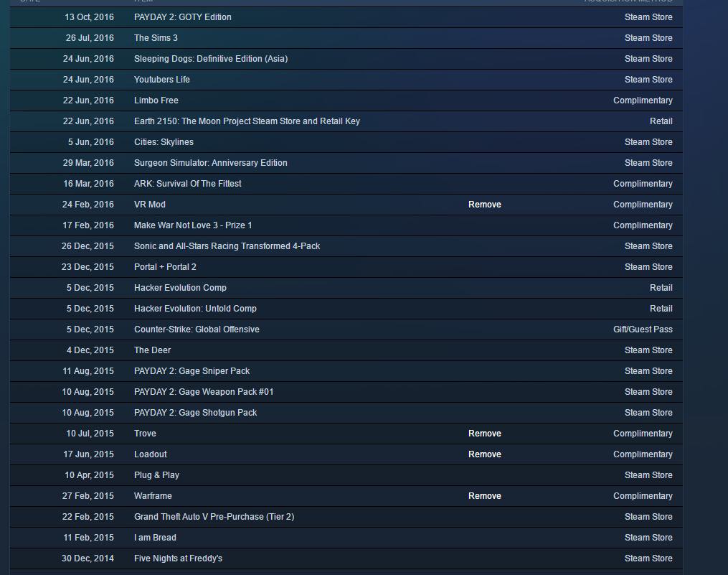Select 'Hacker Evolution: Untold Comp' text
This screenshot has width=728, height=575.
[195, 309]
